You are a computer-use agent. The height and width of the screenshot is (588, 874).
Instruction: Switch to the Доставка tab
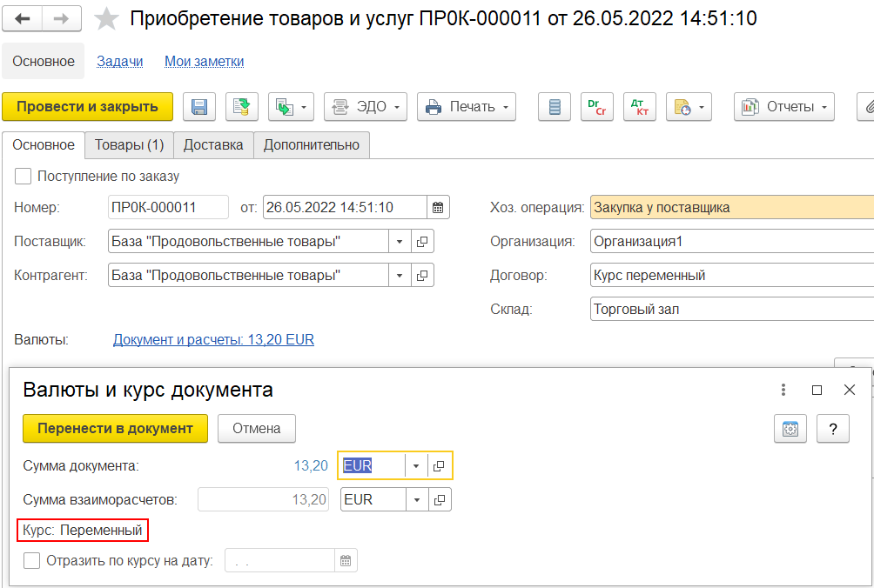point(213,144)
